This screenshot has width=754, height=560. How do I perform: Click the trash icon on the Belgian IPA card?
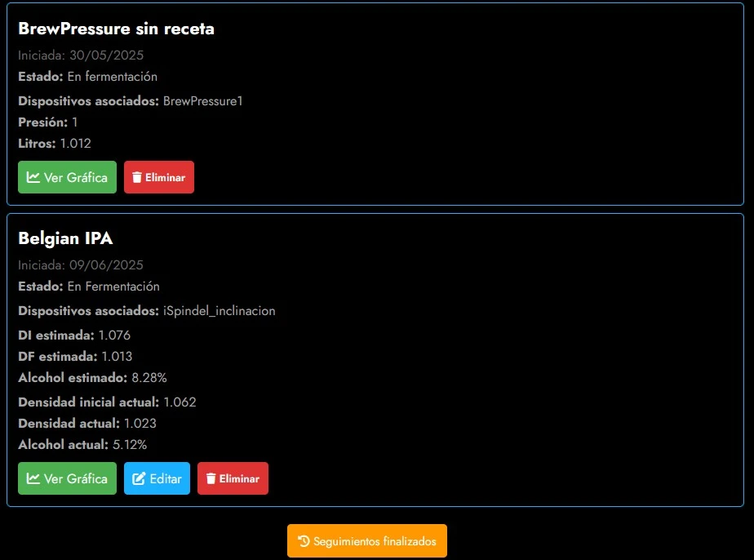coord(211,478)
